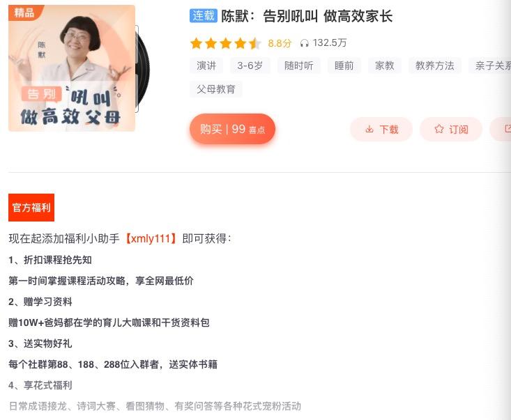Select the 家教 tag

385,65
